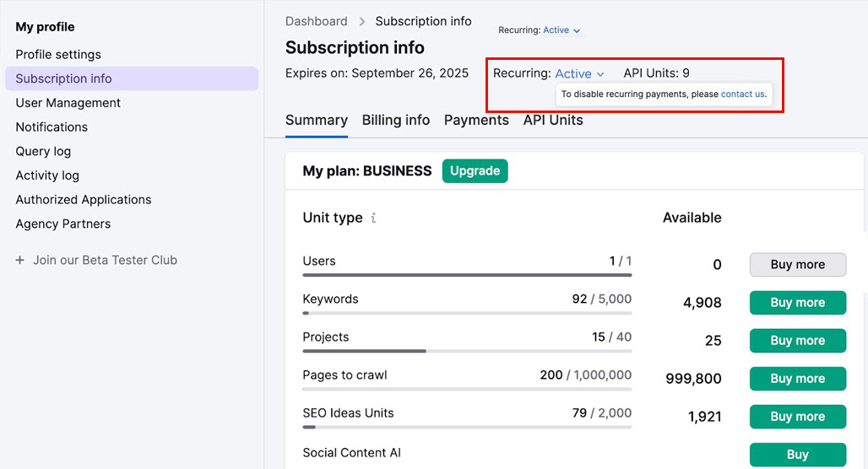Image resolution: width=868 pixels, height=469 pixels.
Task: Click the 79 / 2,000 SEO units value
Action: pyautogui.click(x=602, y=413)
